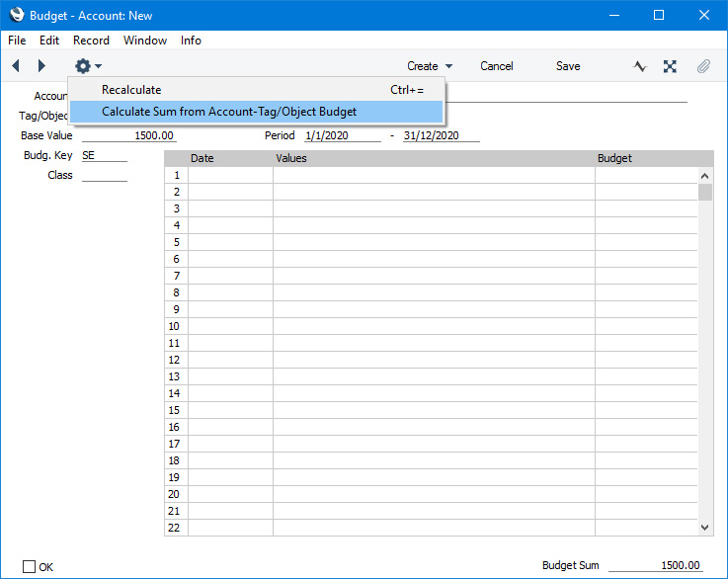The image size is (728, 579).
Task: Open the Info menu
Action: point(191,41)
